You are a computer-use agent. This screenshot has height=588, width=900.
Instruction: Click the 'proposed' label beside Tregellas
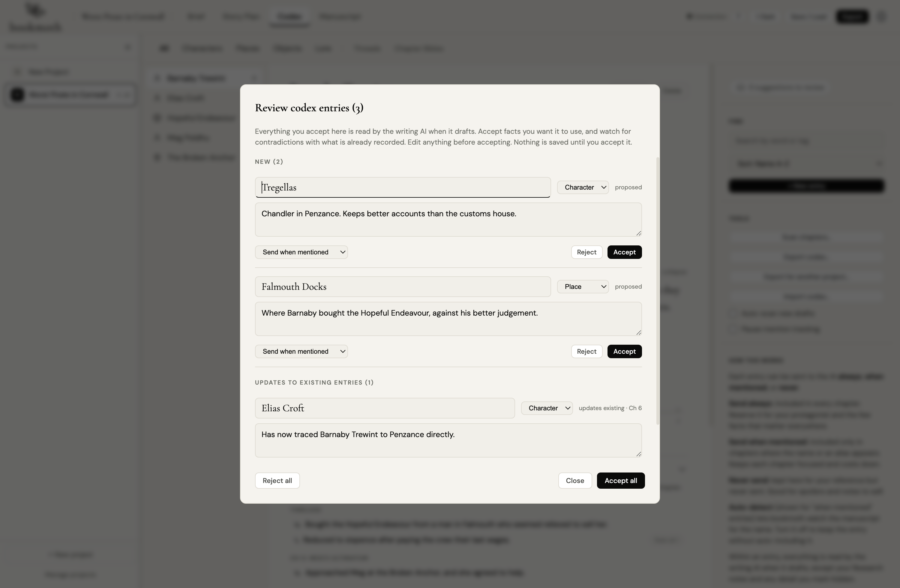coord(628,187)
